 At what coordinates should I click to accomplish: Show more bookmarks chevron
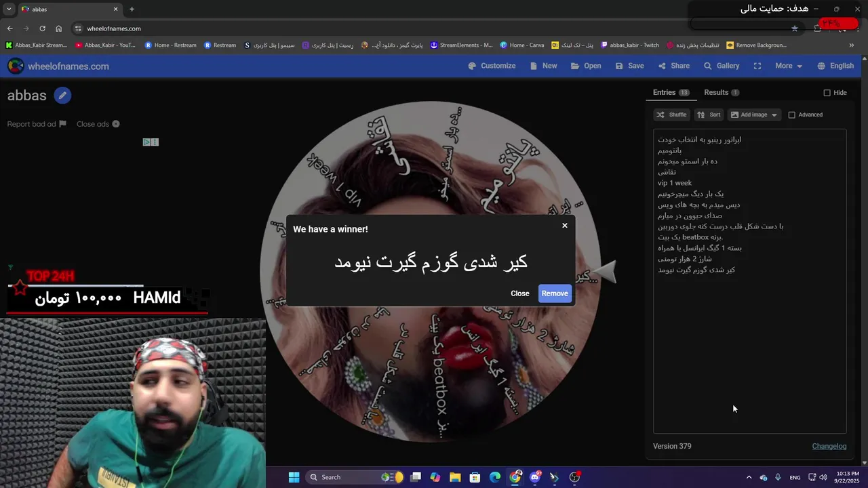852,45
